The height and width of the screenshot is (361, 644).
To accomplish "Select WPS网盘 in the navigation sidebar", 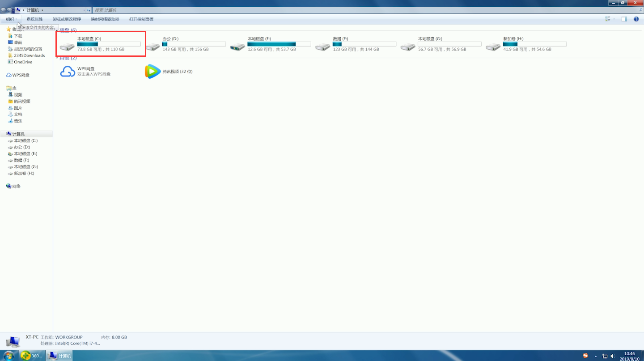I will [18, 75].
